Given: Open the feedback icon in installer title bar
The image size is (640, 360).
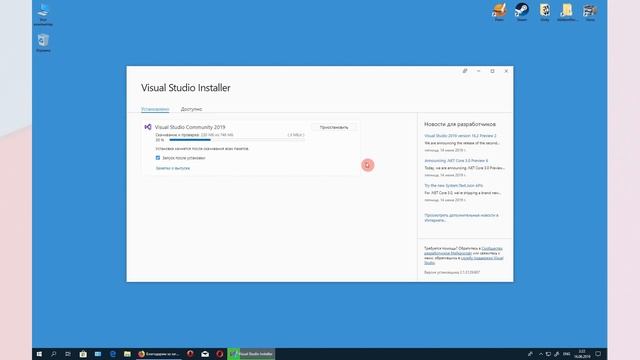Looking at the screenshot, I should point(464,71).
